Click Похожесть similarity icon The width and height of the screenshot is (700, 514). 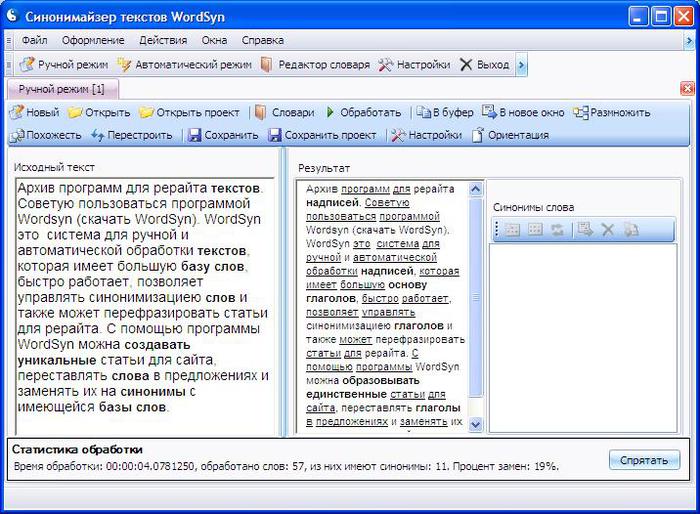pos(16,135)
